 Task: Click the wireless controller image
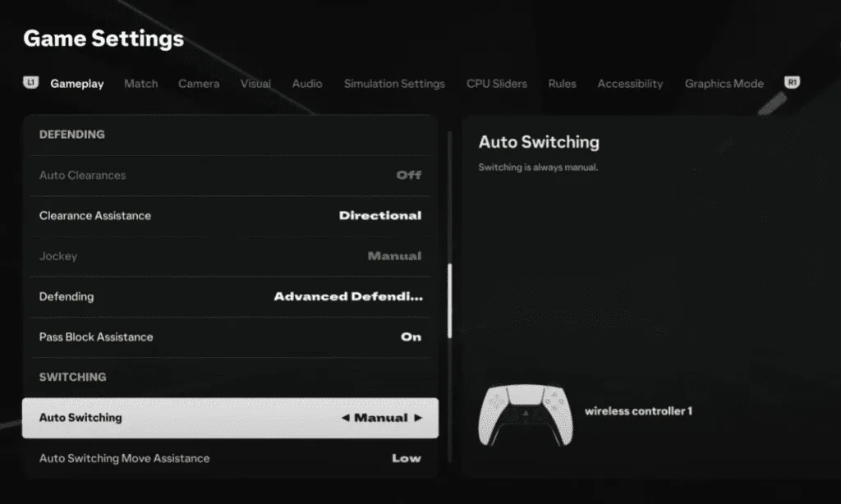[524, 415]
